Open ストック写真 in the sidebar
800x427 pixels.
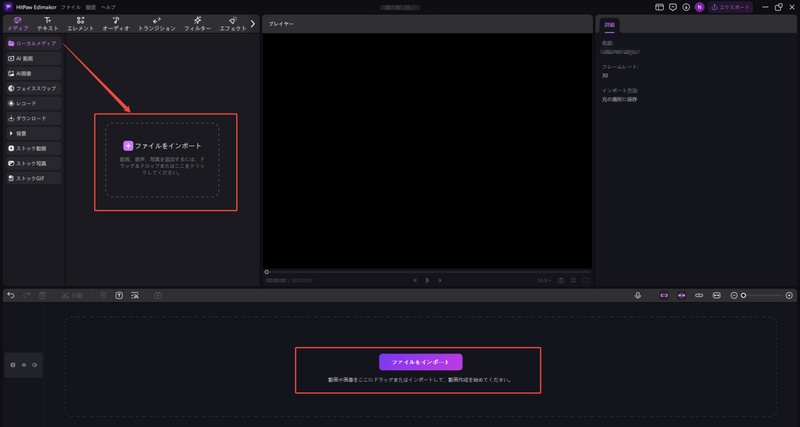point(34,163)
